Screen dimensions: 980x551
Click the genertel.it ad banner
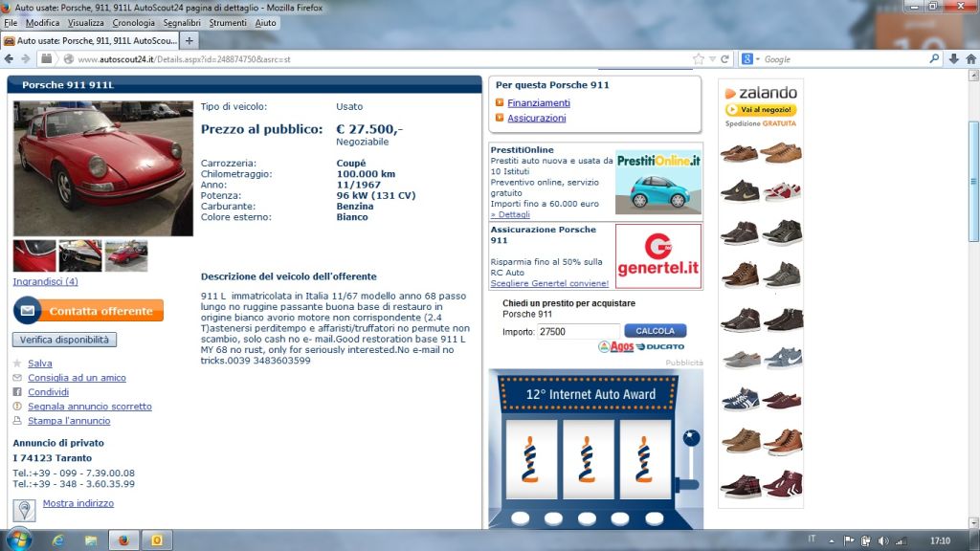(658, 256)
